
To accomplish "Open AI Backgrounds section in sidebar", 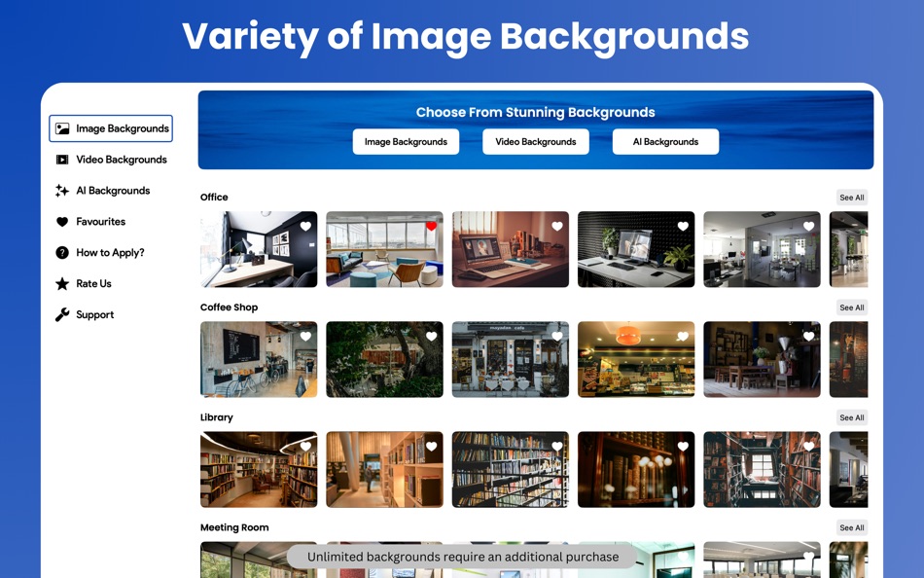I will coord(111,191).
